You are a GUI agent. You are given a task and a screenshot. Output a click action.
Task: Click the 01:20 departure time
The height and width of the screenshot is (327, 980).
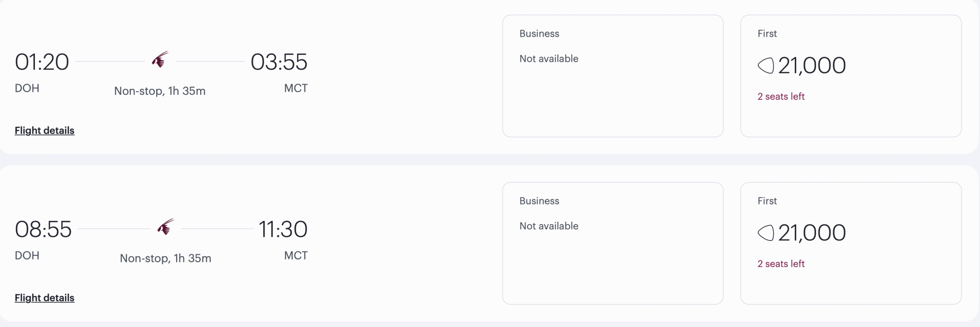pos(42,62)
